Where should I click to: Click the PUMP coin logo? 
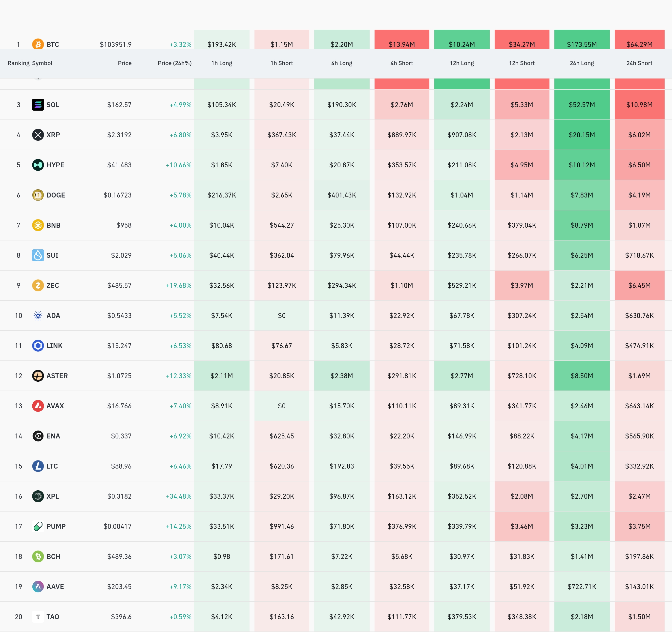[x=38, y=526]
